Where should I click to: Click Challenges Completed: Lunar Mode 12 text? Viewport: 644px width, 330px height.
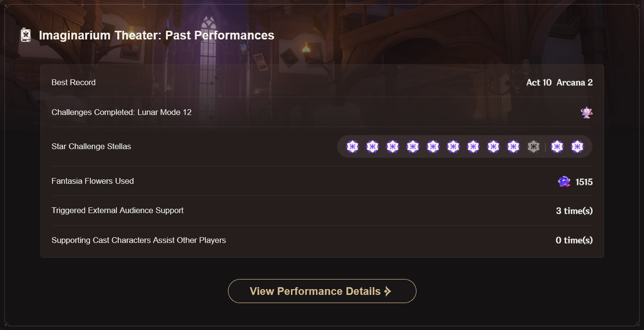click(121, 112)
